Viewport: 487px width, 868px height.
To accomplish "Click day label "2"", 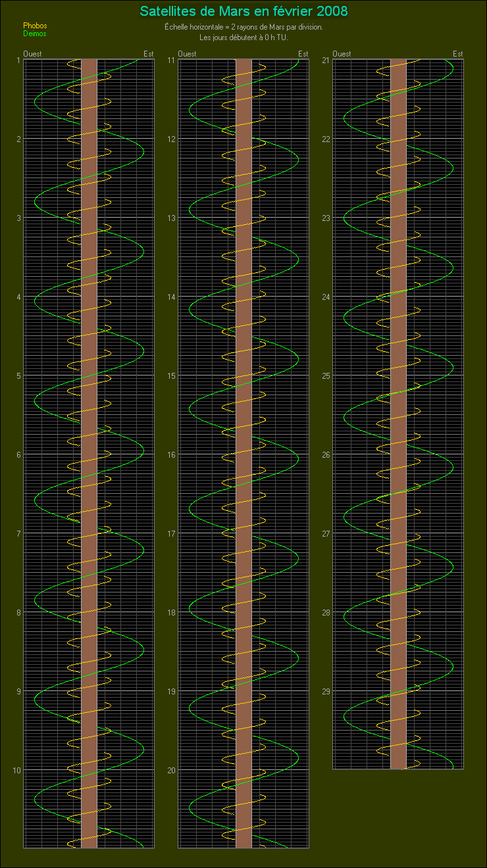I will (x=18, y=139).
